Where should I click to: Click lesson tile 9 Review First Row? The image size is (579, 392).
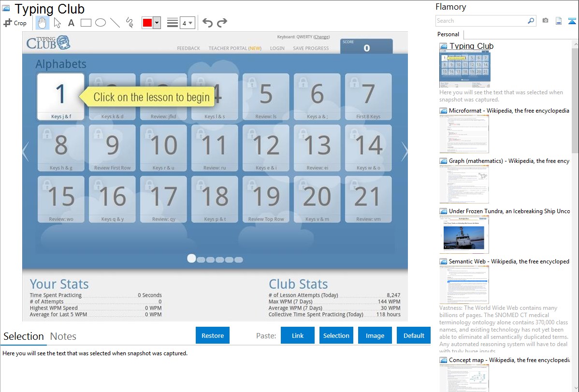click(112, 148)
